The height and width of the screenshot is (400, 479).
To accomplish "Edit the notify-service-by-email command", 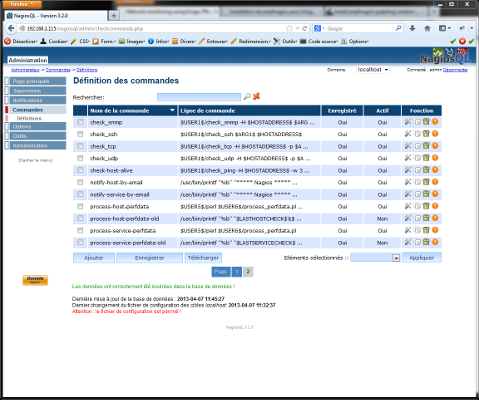I will pyautogui.click(x=408, y=194).
